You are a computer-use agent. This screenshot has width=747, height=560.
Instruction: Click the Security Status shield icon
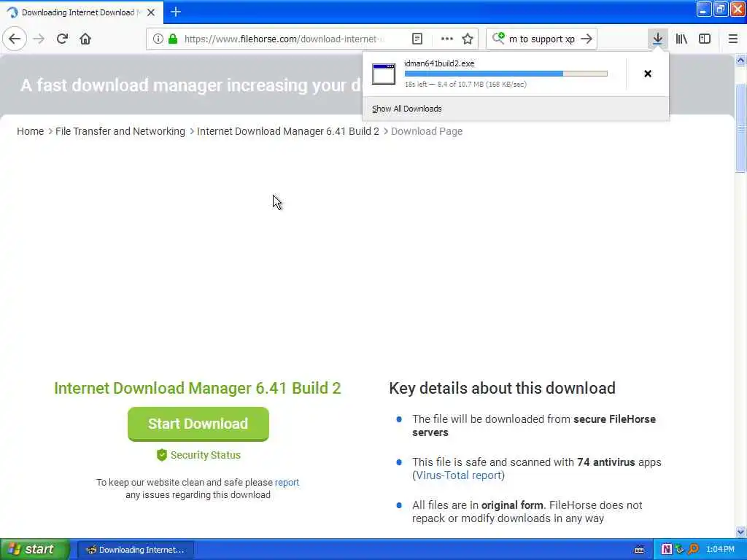[x=162, y=455]
